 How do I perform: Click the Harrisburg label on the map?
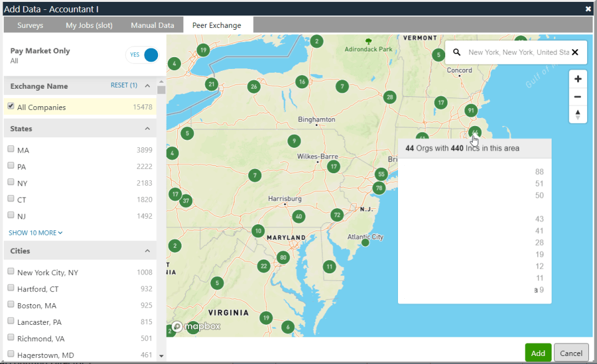pyautogui.click(x=284, y=199)
